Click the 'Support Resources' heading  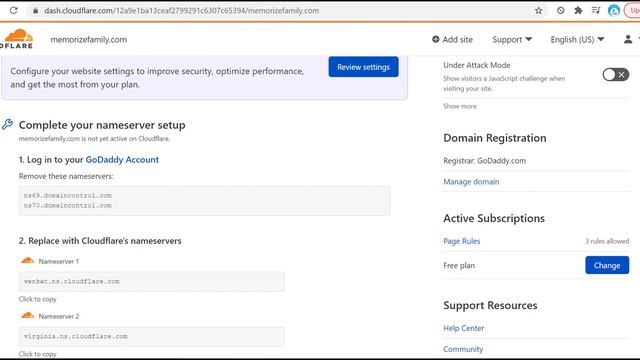[490, 305]
